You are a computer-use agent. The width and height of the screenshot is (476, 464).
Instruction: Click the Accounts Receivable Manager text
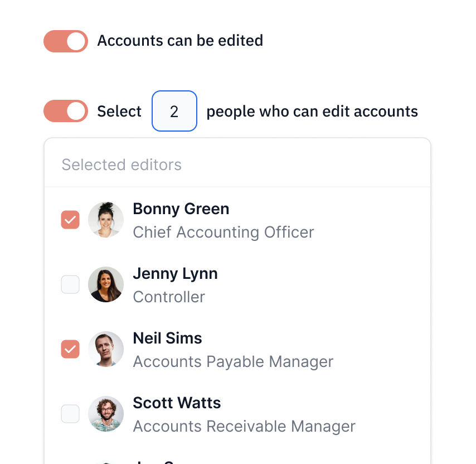pos(244,426)
